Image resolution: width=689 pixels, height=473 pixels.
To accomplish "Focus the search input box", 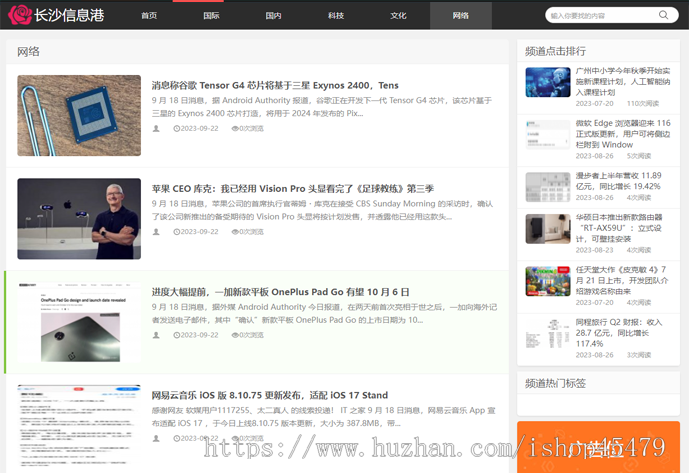I will [x=603, y=15].
